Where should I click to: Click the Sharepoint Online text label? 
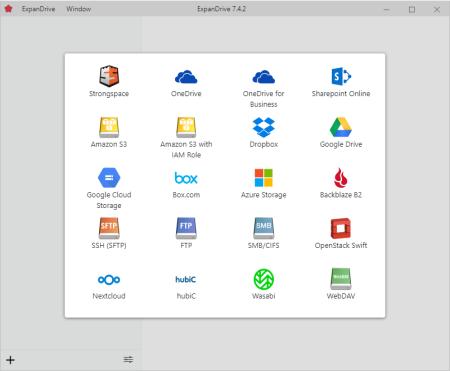point(341,94)
